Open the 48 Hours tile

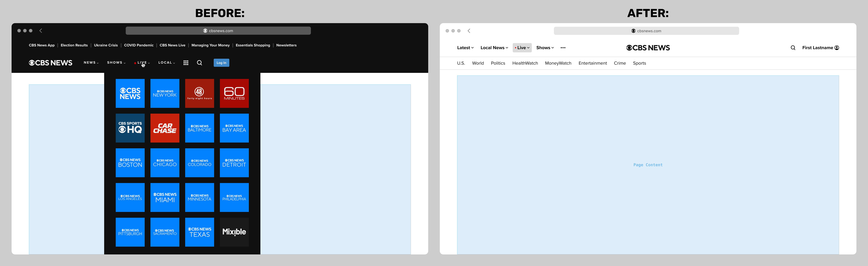pos(199,93)
